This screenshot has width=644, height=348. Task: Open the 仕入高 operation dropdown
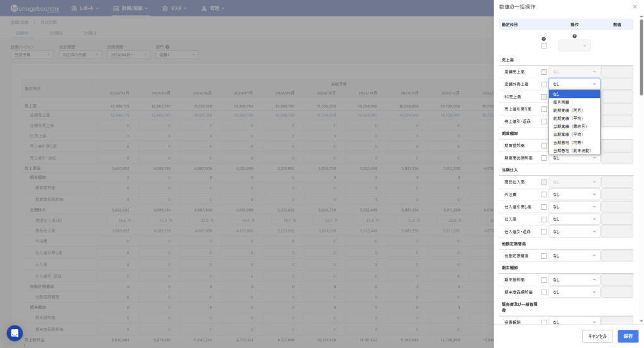coord(574,219)
